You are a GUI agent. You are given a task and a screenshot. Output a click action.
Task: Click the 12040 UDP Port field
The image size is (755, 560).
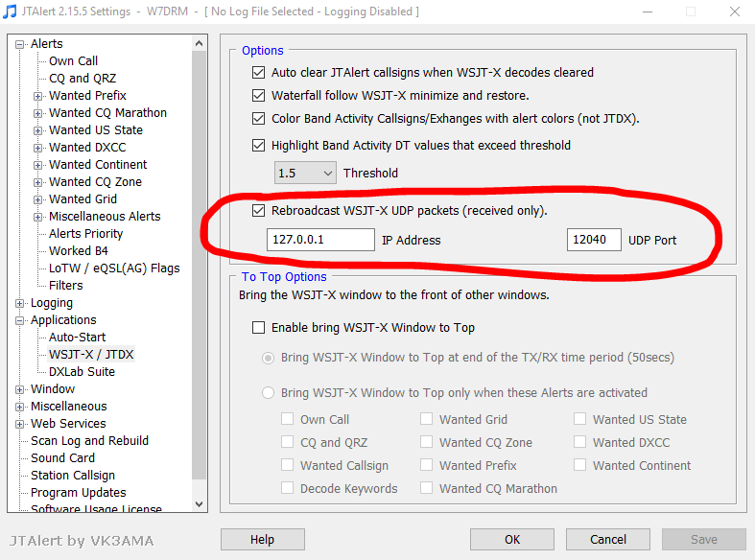click(594, 240)
